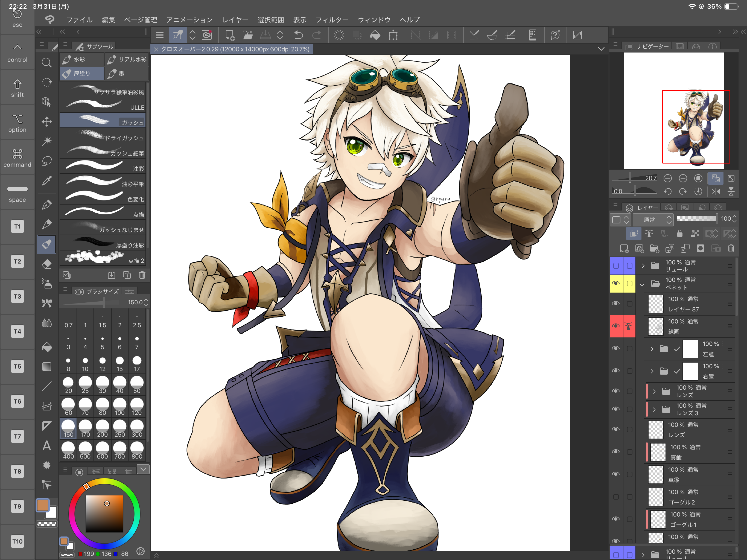Toggle Clip to layer below icon

pyautogui.click(x=634, y=234)
